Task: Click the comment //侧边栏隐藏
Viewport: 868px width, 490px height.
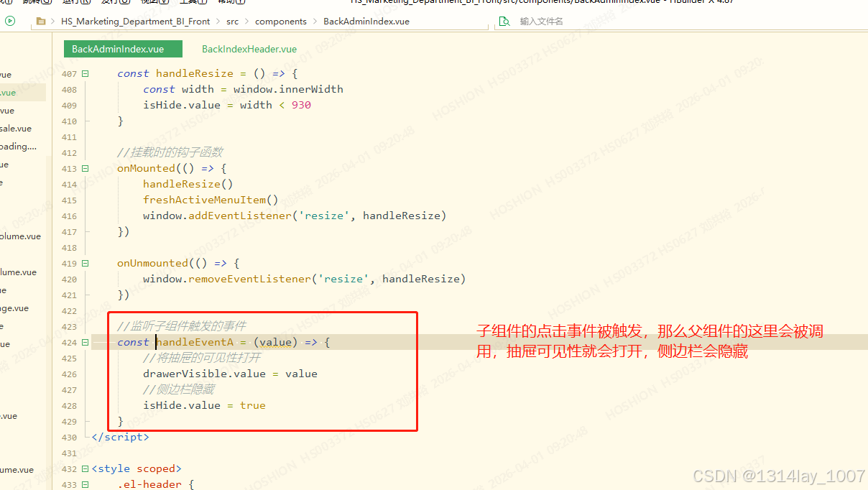Action: click(178, 389)
